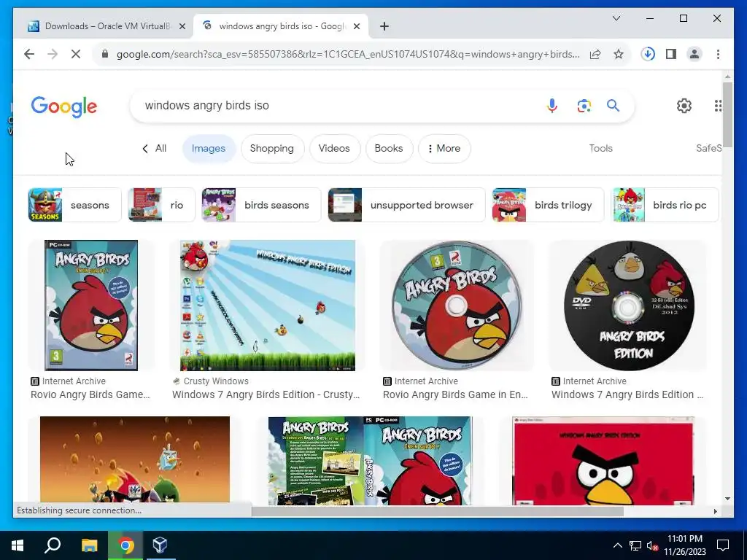Refine search with birds seasons chip

(261, 205)
